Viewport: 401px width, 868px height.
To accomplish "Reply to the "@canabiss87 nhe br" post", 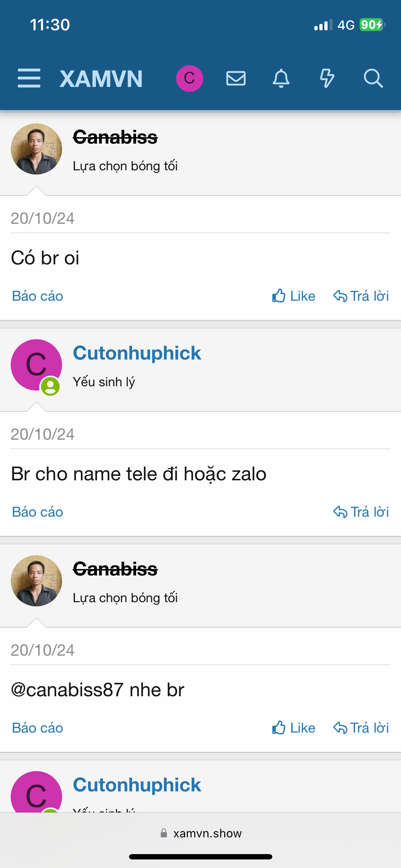I will (361, 728).
